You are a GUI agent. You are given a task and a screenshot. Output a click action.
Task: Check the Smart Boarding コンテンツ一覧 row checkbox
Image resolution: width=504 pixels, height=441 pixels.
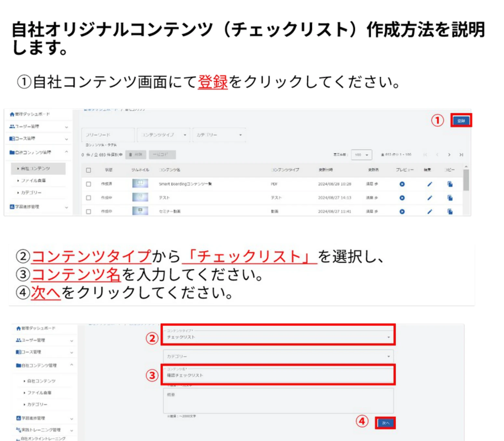coord(89,184)
